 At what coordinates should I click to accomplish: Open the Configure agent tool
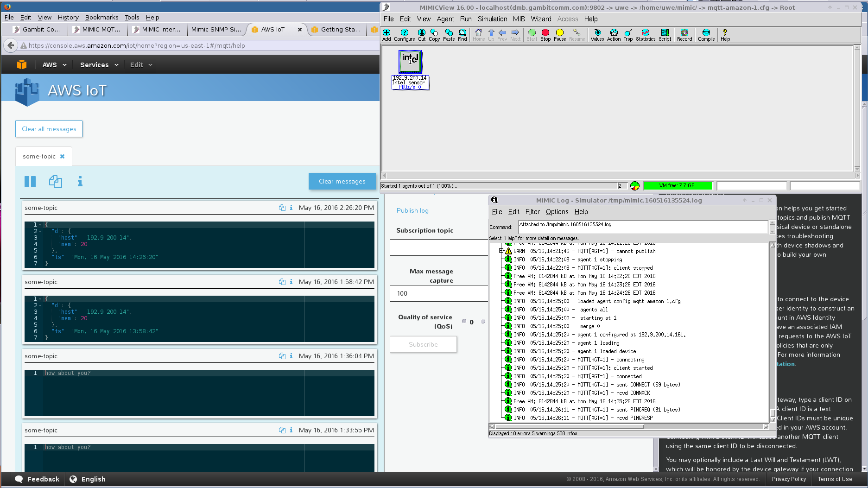pos(404,34)
